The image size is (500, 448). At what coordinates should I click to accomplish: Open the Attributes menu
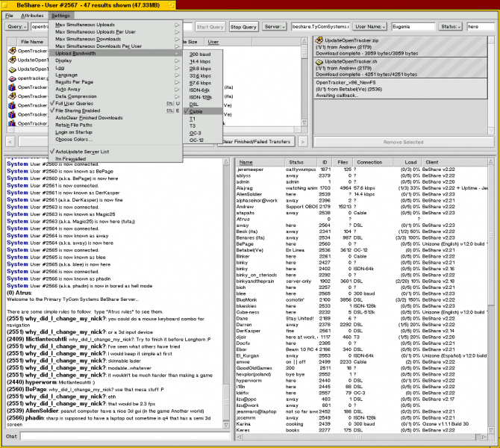click(32, 16)
